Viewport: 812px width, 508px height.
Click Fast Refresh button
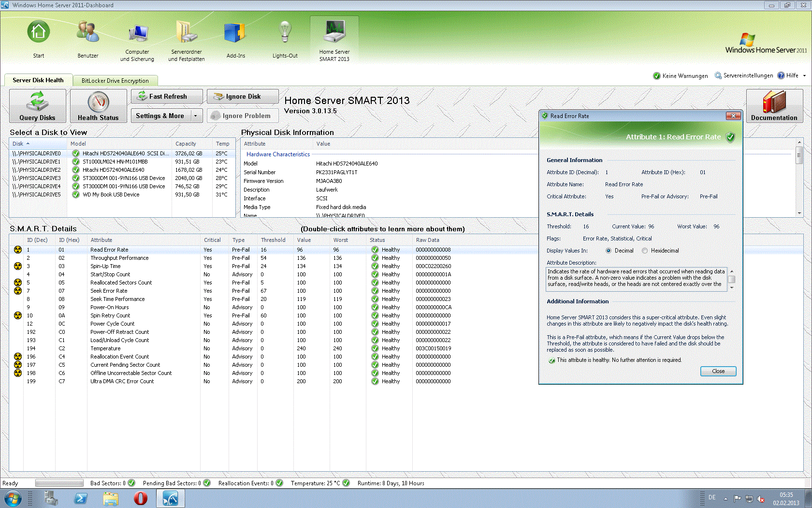[167, 96]
